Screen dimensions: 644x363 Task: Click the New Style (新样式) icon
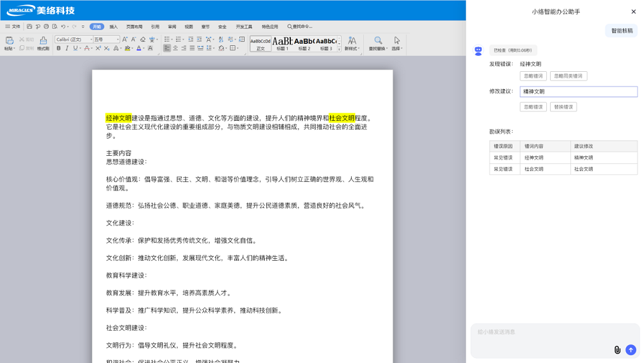(351, 41)
